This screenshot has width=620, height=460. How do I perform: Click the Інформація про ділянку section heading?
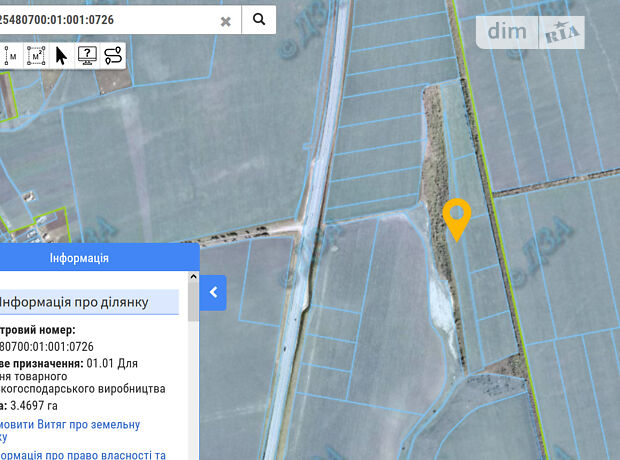point(75,301)
